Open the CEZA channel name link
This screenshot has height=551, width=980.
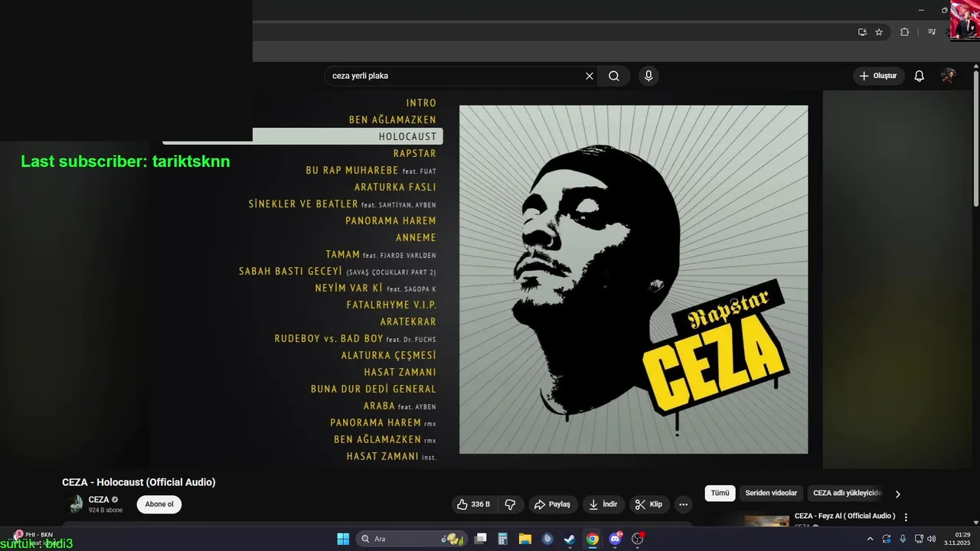coord(99,500)
